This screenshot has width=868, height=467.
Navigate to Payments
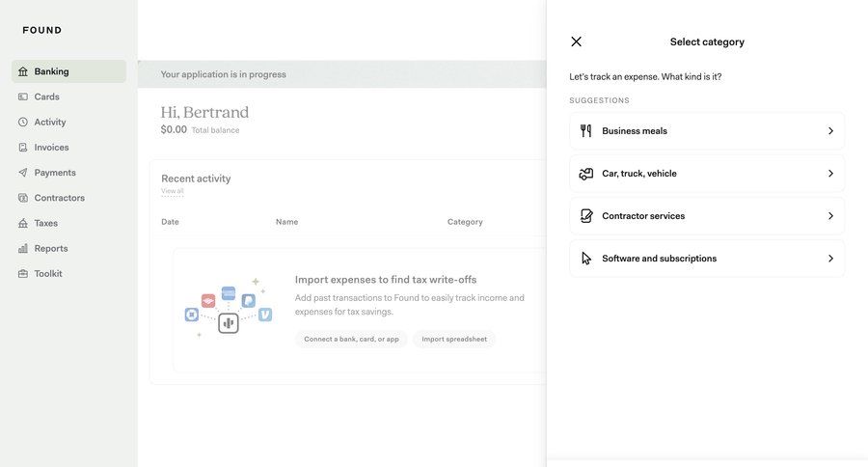pos(68,173)
